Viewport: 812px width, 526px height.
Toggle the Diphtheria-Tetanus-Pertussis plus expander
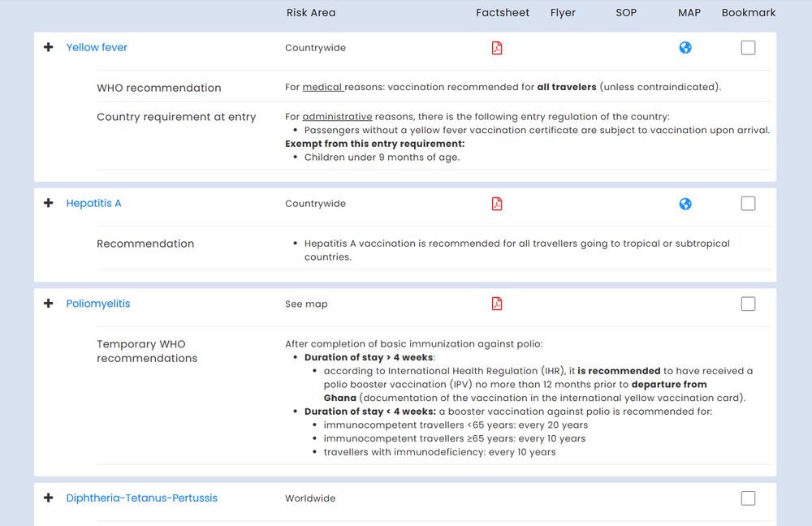coord(48,498)
